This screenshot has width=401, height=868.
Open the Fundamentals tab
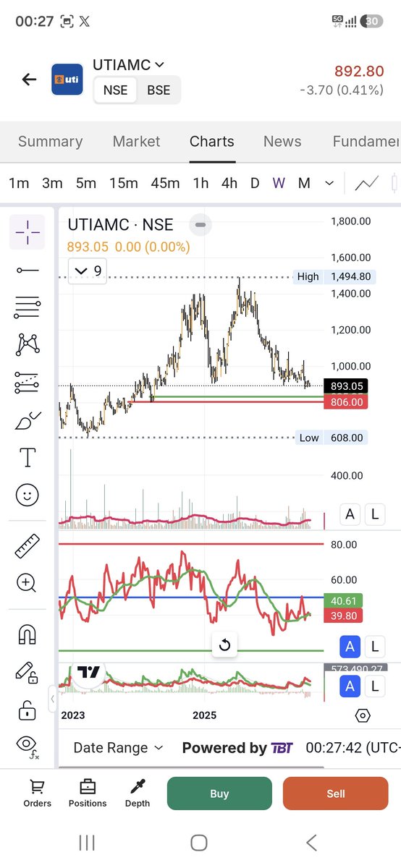click(x=366, y=141)
